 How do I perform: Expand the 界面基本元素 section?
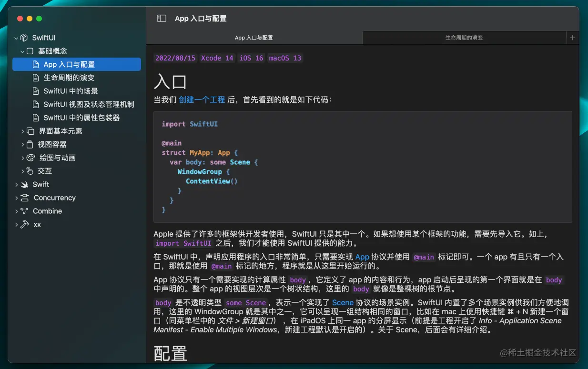[x=22, y=131]
